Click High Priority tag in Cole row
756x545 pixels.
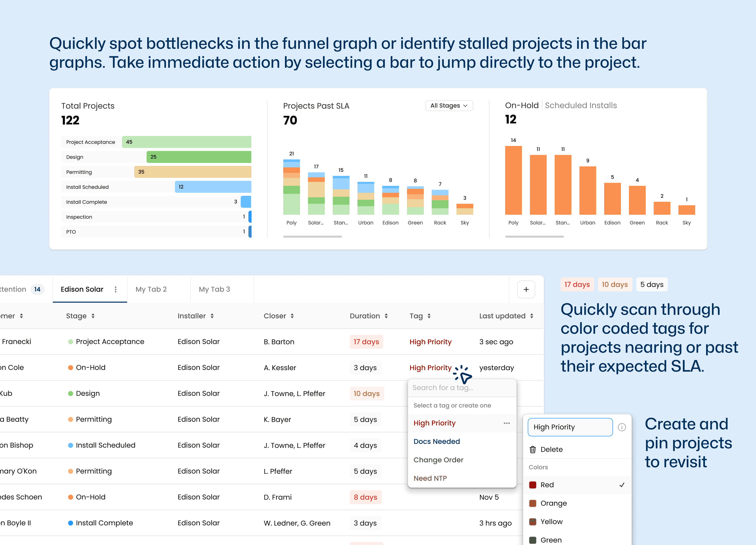tap(430, 368)
